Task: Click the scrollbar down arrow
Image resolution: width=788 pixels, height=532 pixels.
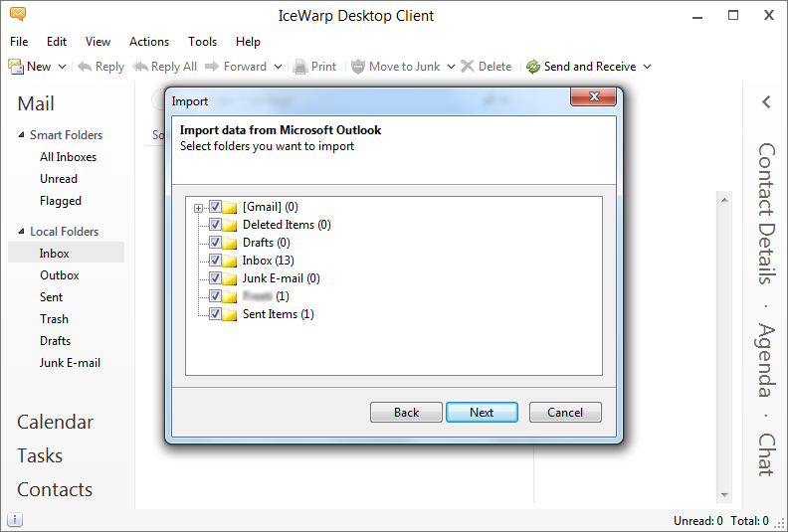Action: pos(724,495)
